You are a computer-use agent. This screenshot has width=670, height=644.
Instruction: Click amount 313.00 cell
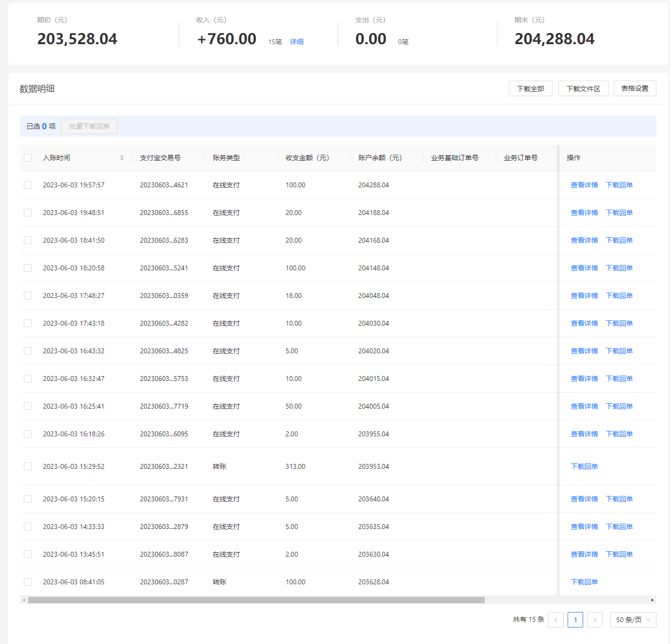[x=295, y=466]
